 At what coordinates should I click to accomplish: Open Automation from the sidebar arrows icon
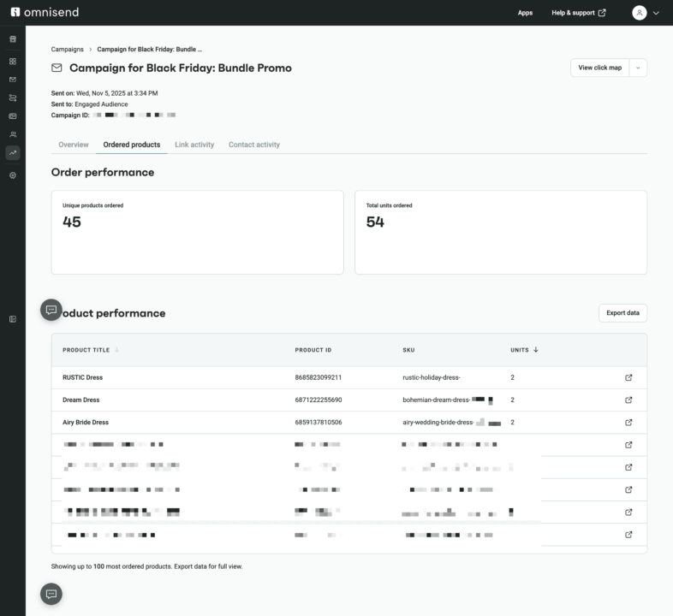pyautogui.click(x=13, y=98)
